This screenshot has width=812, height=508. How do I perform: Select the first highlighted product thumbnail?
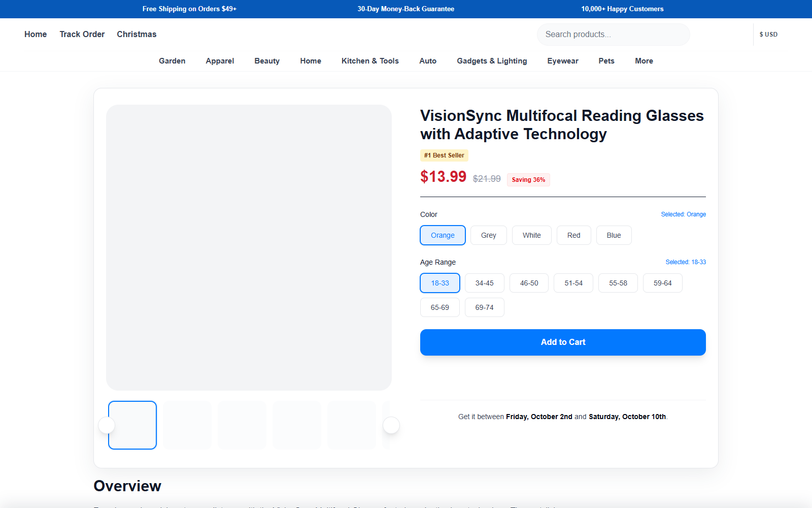(x=132, y=425)
